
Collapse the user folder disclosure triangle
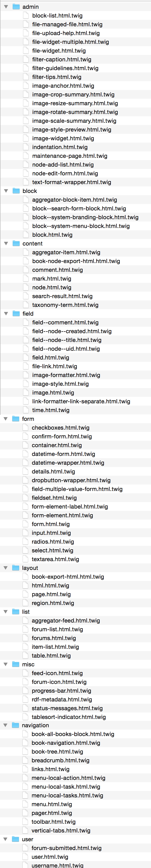point(5,839)
